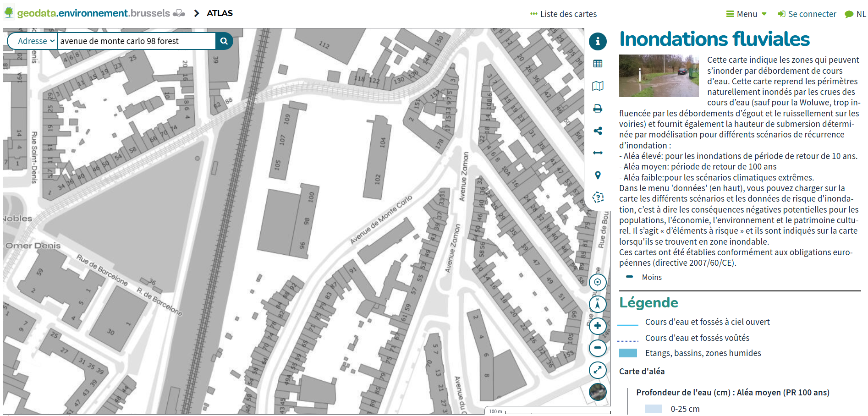868x416 pixels.
Task: Toggle fullscreen map view
Action: (598, 370)
